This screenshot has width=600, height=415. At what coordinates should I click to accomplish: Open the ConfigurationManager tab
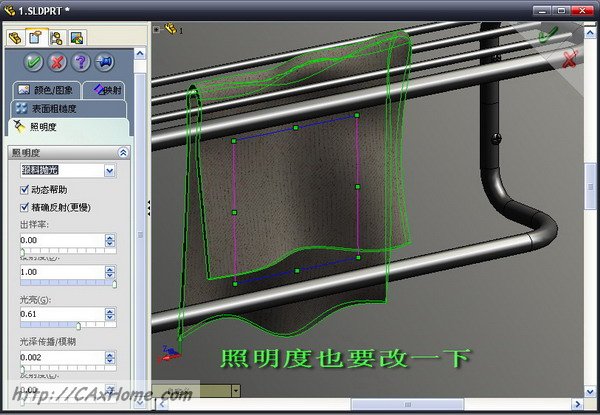pyautogui.click(x=57, y=38)
